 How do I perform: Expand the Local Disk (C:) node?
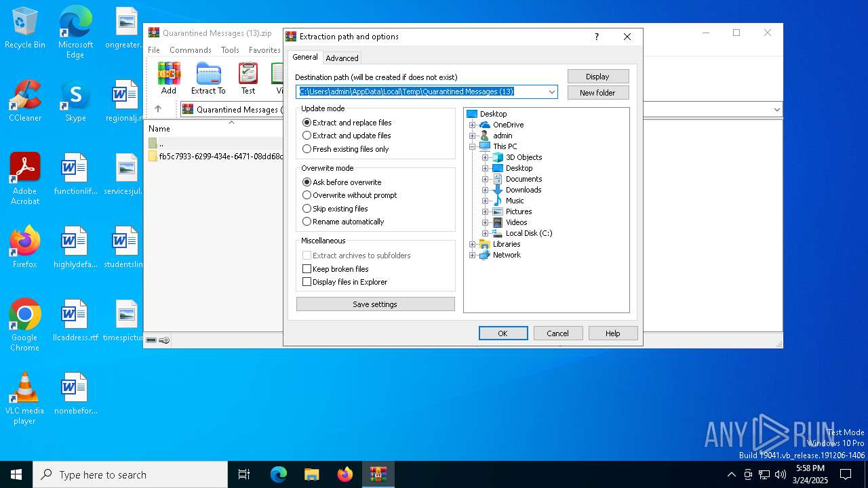tap(486, 233)
